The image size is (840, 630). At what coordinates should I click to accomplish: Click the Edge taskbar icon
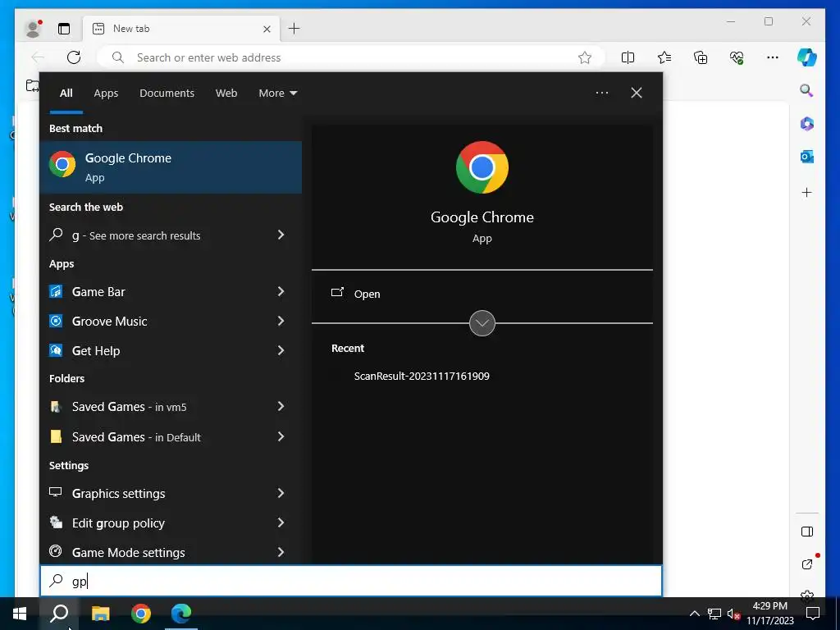[181, 614]
